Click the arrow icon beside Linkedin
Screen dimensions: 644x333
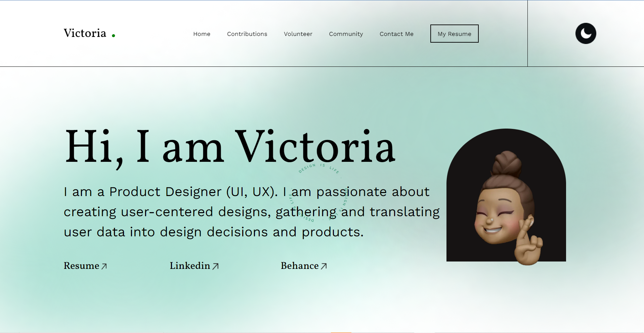pos(215,266)
